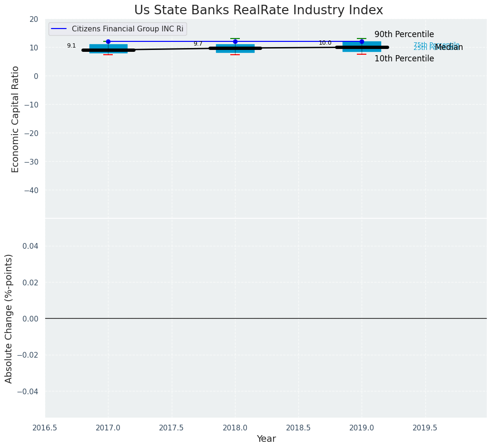Click the Median annotation label
Image resolution: width=492 pixels, height=448 pixels.
coord(449,48)
